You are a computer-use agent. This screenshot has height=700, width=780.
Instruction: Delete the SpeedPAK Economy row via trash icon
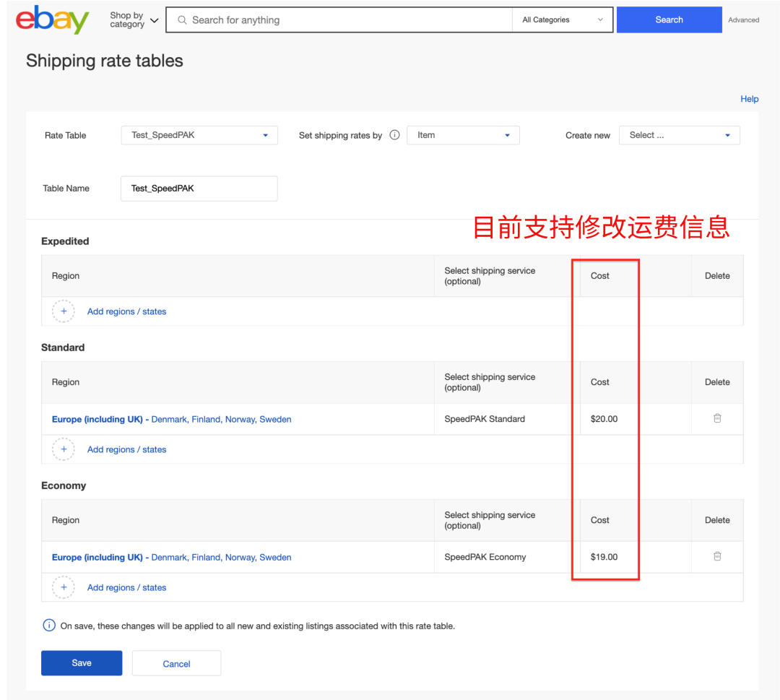[x=717, y=556]
